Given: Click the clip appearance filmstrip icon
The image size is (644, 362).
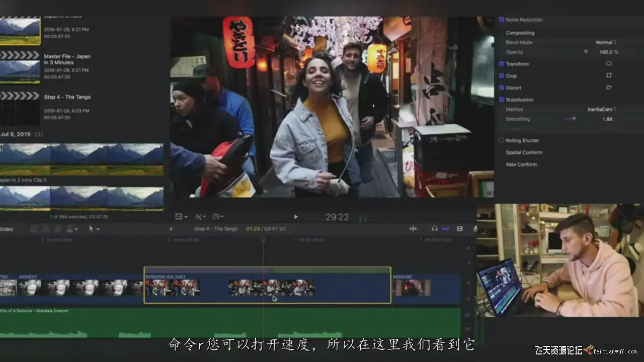Looking at the screenshot, I should click(459, 229).
